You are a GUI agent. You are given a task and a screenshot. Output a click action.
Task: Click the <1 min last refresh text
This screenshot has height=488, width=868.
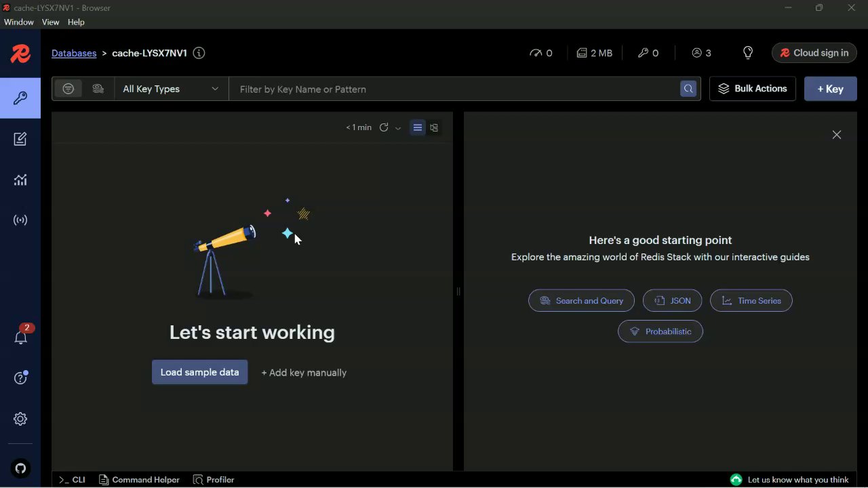(x=359, y=127)
